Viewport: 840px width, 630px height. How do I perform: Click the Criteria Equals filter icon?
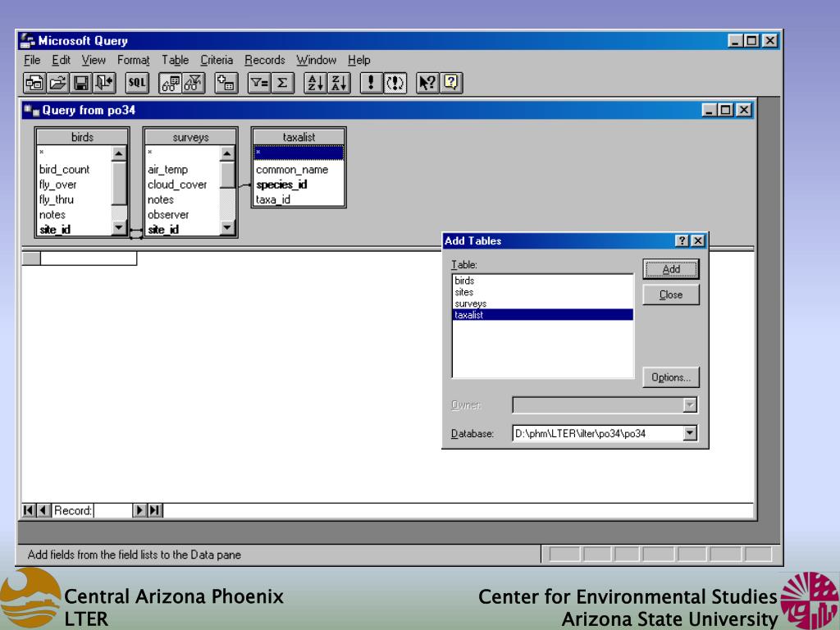coord(259,83)
